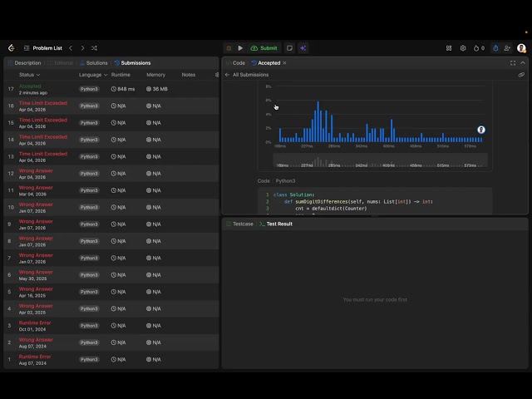Switch to the Editorial tab
This screenshot has height=399, width=532.
pos(61,63)
